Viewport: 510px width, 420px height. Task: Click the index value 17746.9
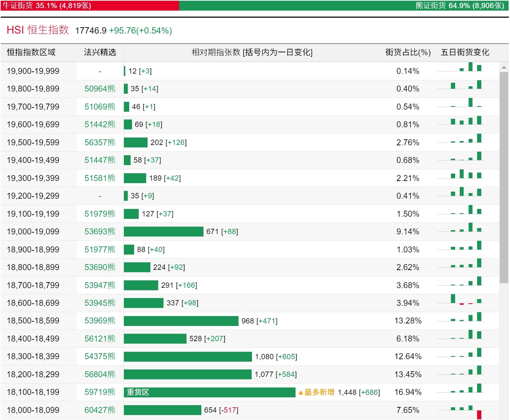pos(91,31)
